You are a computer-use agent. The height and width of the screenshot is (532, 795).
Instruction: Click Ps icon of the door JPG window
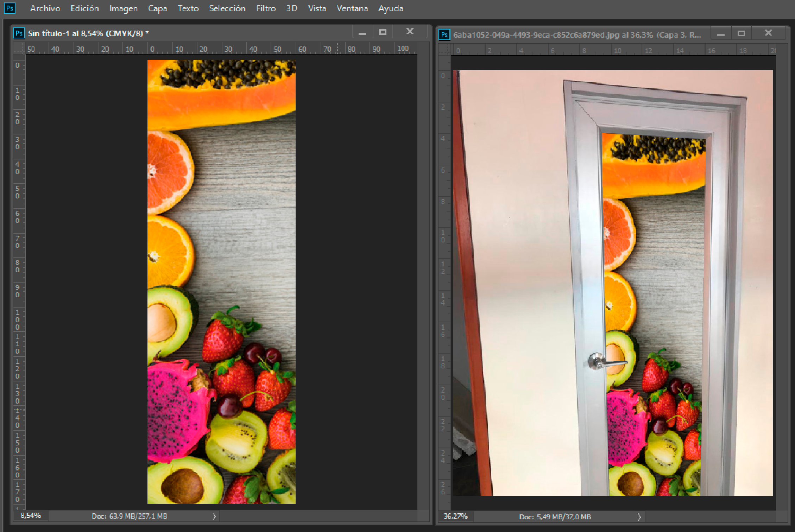444,35
